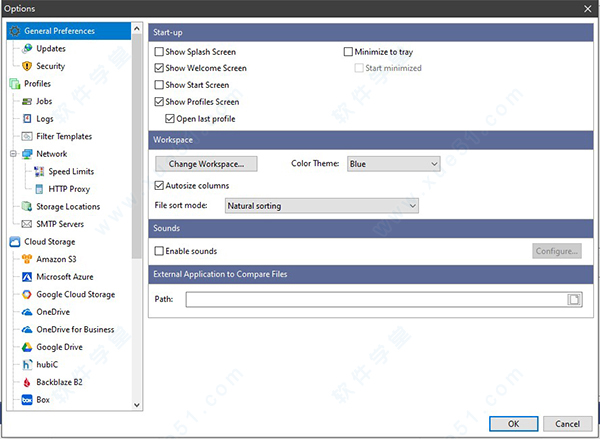Click the Google Cloud Storage icon

27,295
